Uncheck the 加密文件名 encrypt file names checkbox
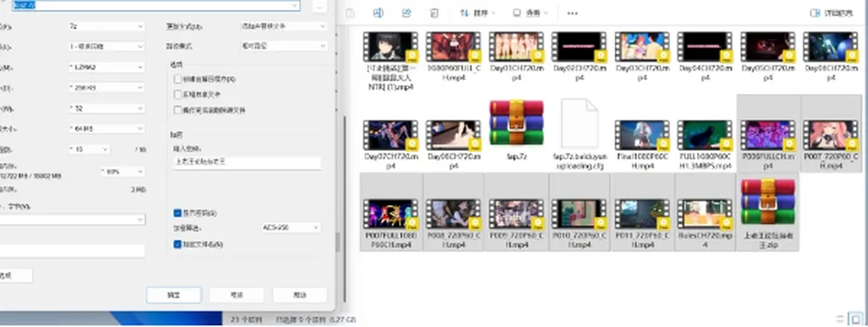The image size is (868, 327). point(178,244)
